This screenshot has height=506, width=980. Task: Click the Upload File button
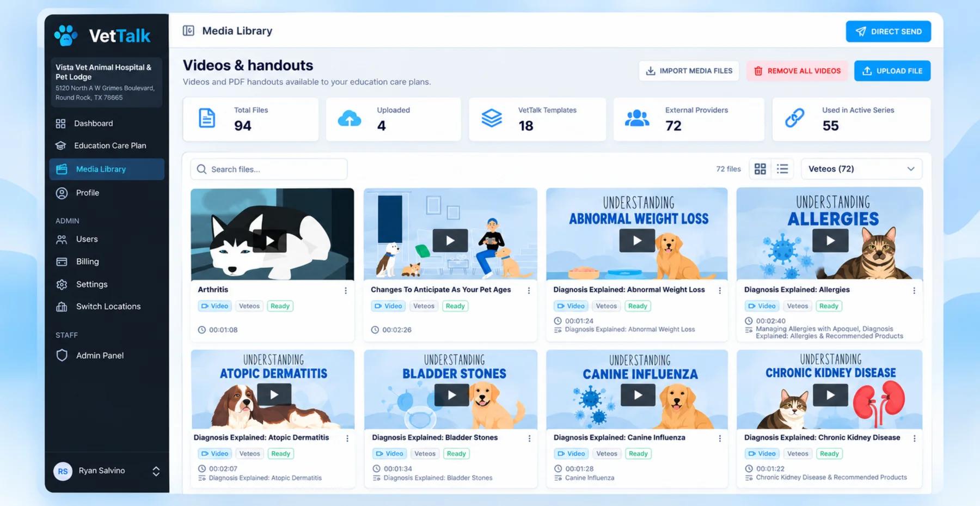point(892,71)
